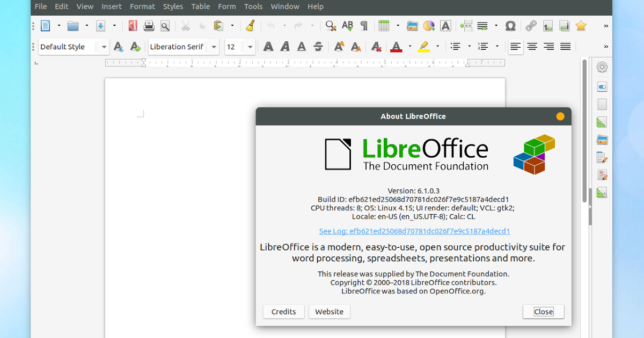Toggle italic formatting
Image resolution: width=644 pixels, height=338 pixels.
284,47
